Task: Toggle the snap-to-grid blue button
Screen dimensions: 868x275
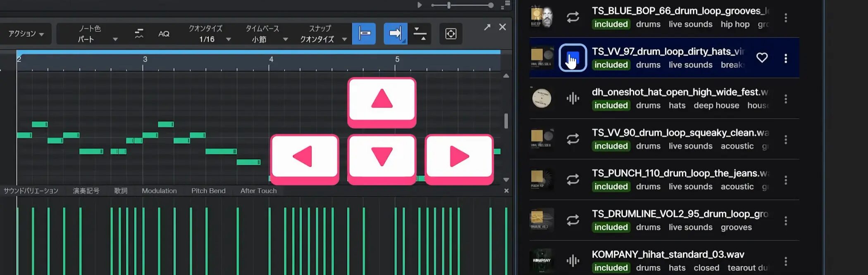Action: (x=364, y=34)
